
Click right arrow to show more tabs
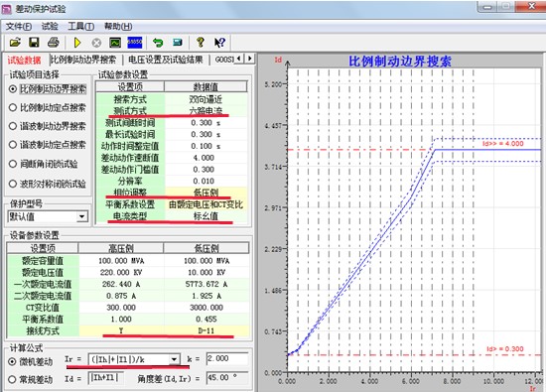pos(250,59)
